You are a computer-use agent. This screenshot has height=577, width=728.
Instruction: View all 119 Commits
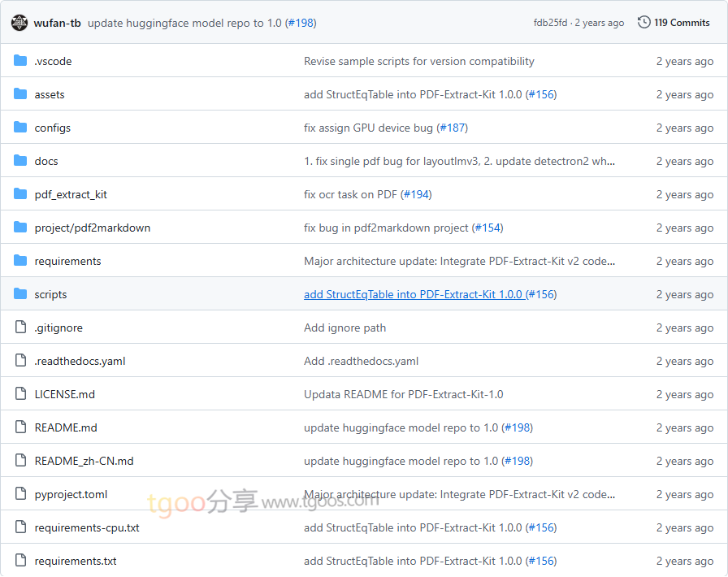click(x=682, y=23)
